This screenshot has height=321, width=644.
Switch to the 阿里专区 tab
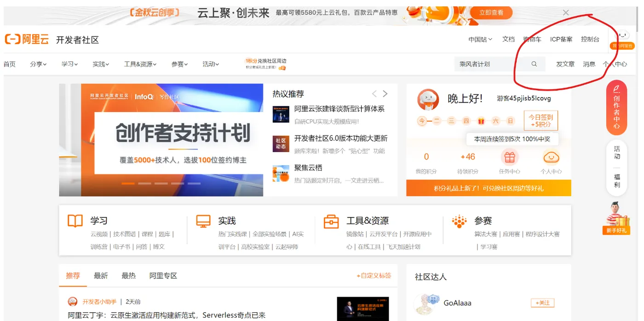(x=163, y=275)
